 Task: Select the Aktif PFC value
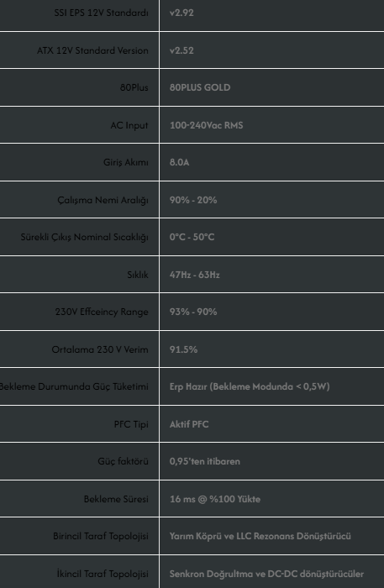[x=189, y=424]
